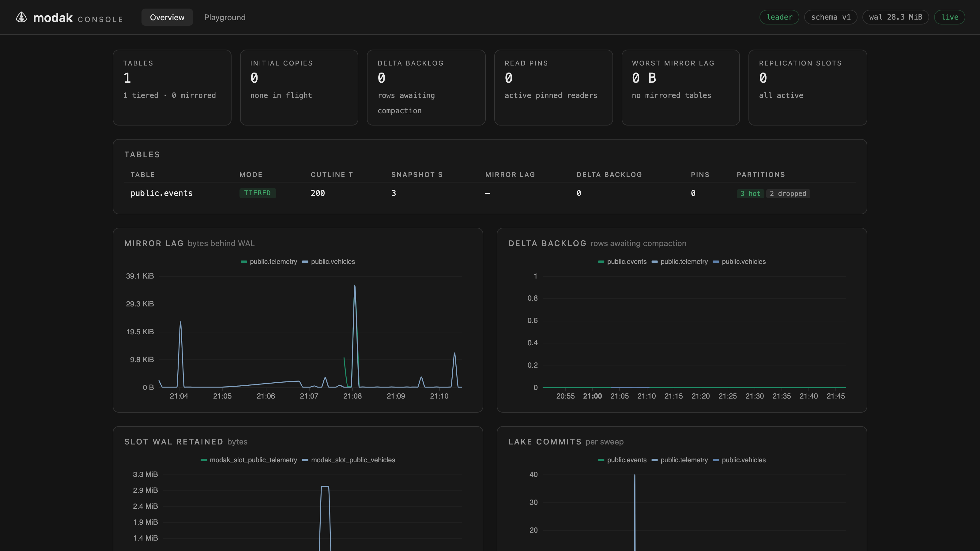
Task: Click the PARTITIONS column header
Action: [x=761, y=174]
